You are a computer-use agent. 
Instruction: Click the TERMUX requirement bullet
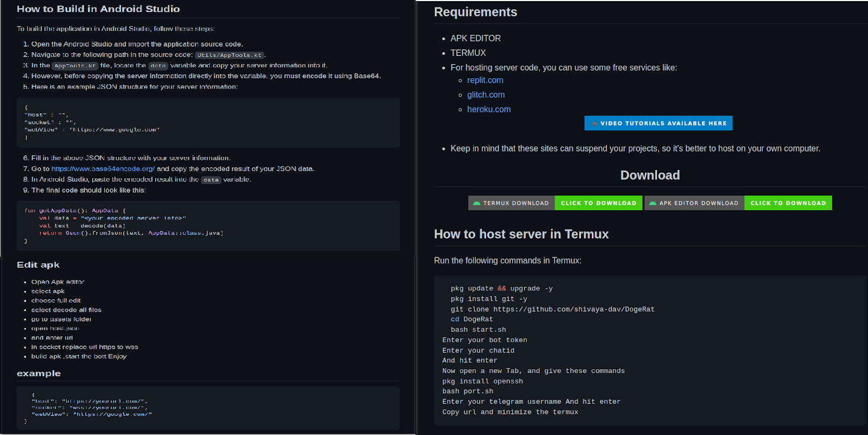pyautogui.click(x=468, y=53)
